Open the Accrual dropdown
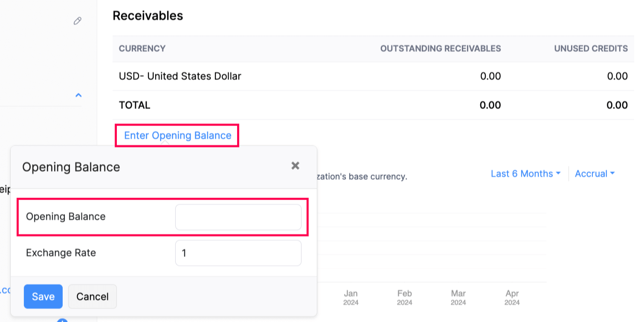Screen dimensions: 644x322 point(595,174)
